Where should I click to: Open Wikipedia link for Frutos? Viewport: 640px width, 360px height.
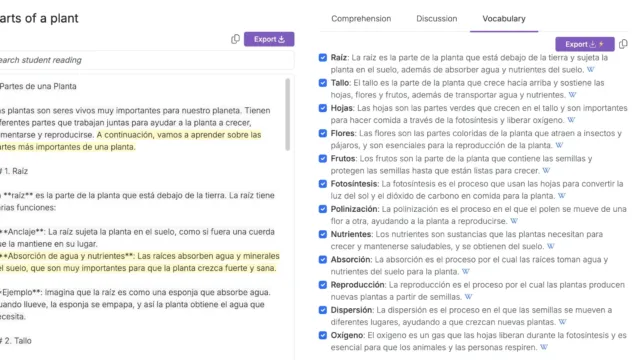[546, 171]
